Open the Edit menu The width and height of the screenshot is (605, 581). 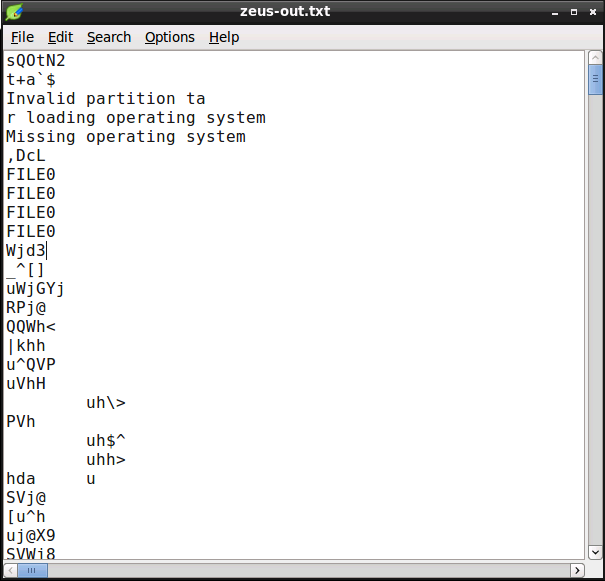point(60,37)
